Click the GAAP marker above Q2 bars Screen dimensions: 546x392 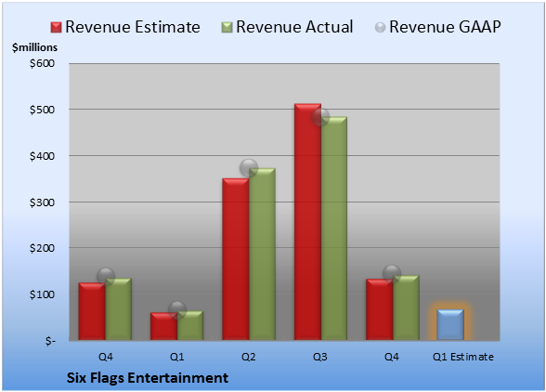pyautogui.click(x=249, y=168)
